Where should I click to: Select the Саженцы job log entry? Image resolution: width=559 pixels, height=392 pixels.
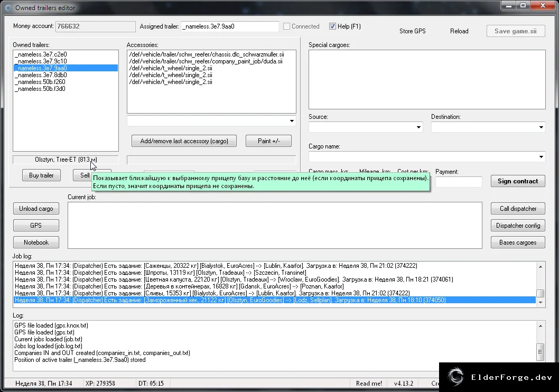(275, 266)
